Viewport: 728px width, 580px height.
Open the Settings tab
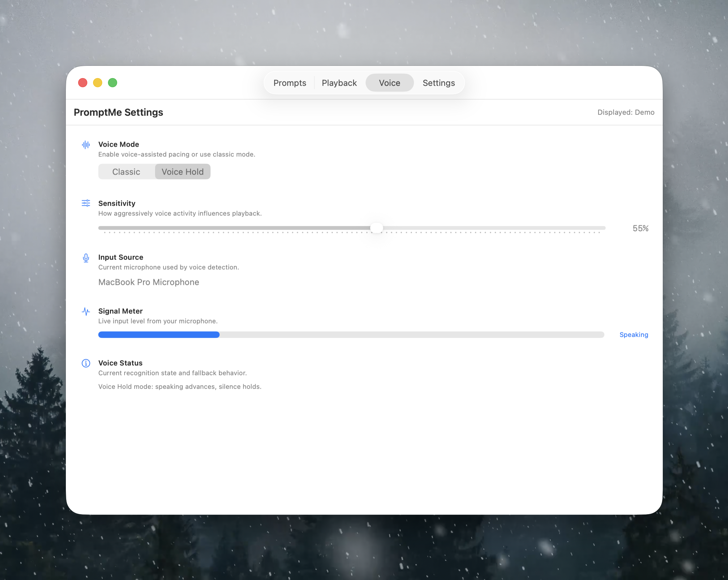click(x=438, y=83)
